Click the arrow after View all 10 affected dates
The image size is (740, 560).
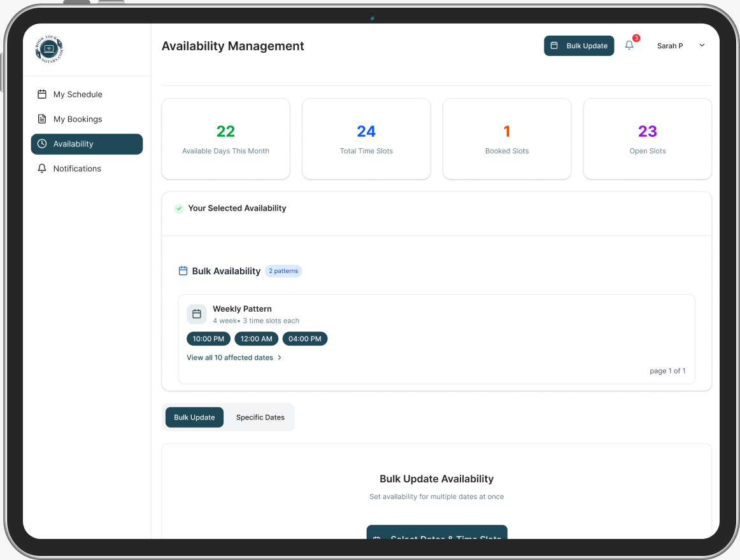[280, 358]
